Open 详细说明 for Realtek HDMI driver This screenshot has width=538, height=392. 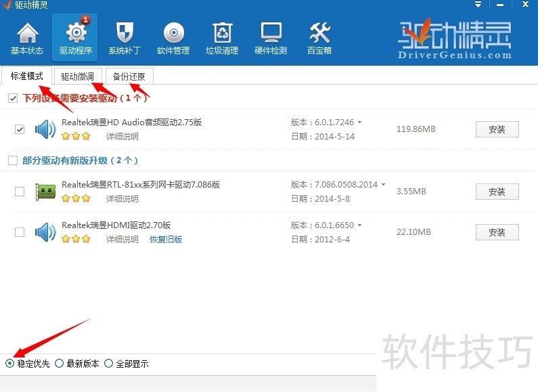[122, 239]
